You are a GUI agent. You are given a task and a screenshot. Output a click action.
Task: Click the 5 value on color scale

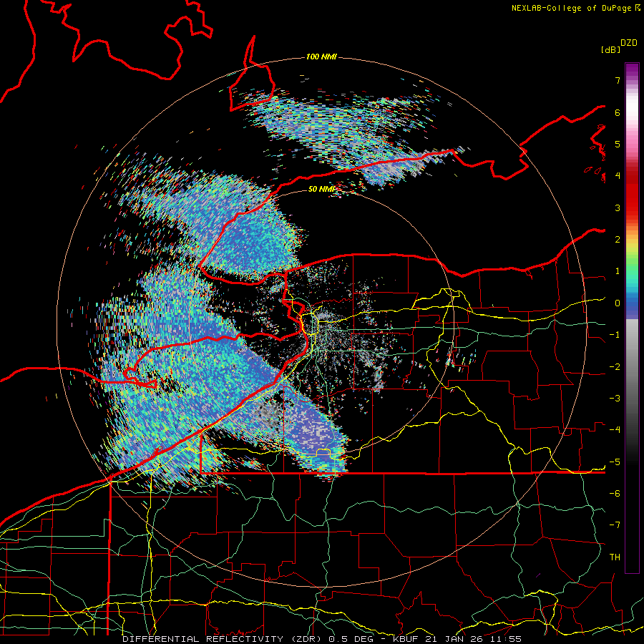click(x=618, y=144)
